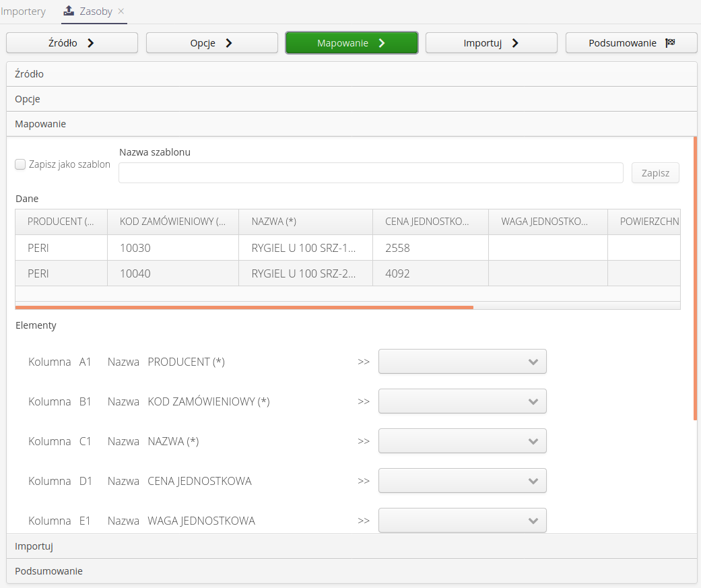The height and width of the screenshot is (588, 701).
Task: Select the green Mapowanie step button
Action: 352,43
